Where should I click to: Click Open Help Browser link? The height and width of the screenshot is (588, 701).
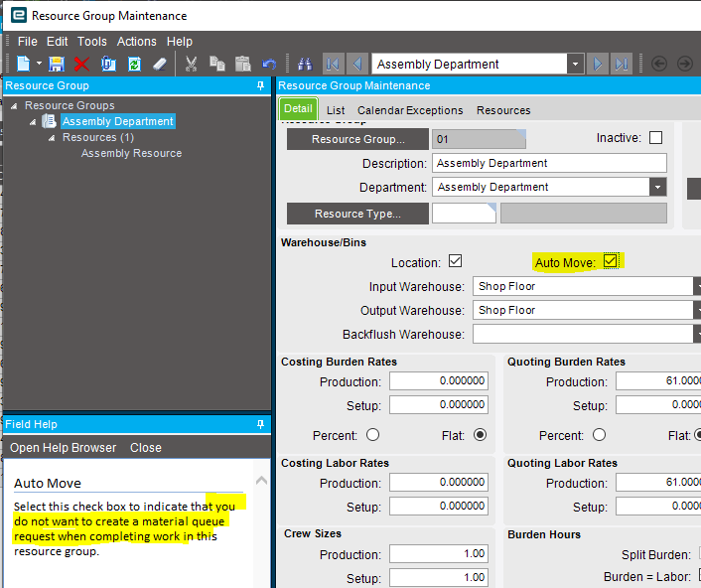63,448
